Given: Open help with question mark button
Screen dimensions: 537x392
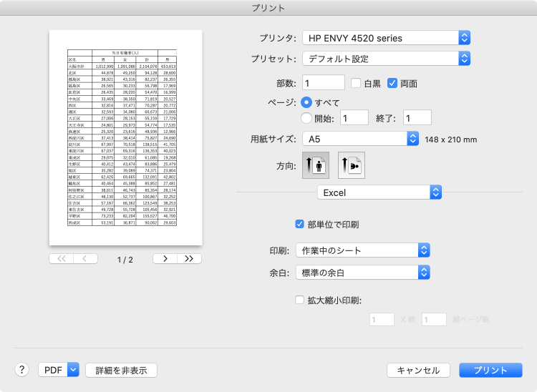Looking at the screenshot, I should click(22, 370).
